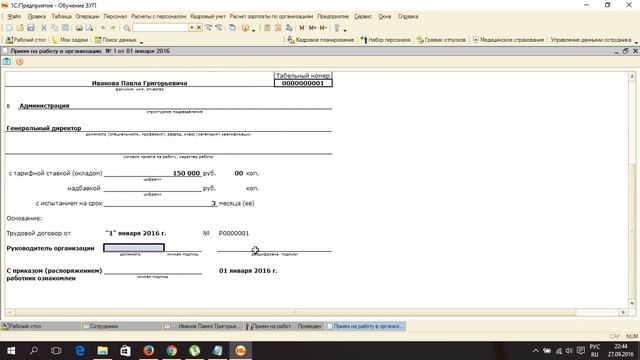Copy selection using the toolbar copy icon
Screen dimensions: 640x360
(x=54, y=28)
